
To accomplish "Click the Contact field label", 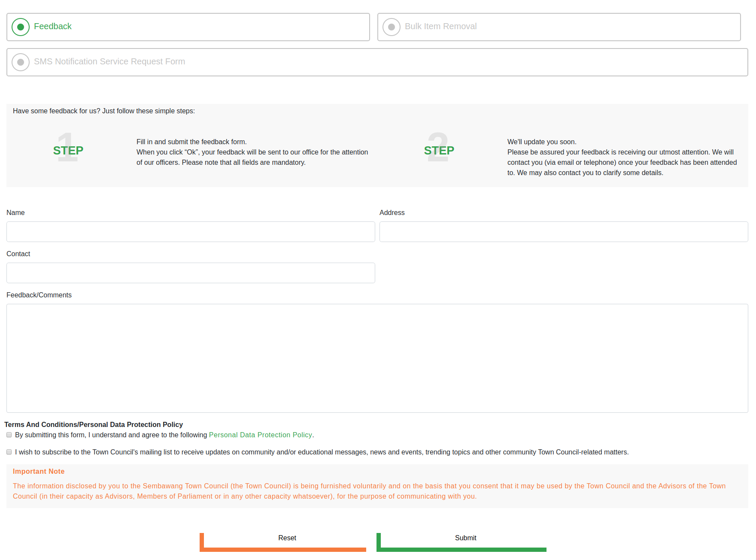I will click(18, 254).
